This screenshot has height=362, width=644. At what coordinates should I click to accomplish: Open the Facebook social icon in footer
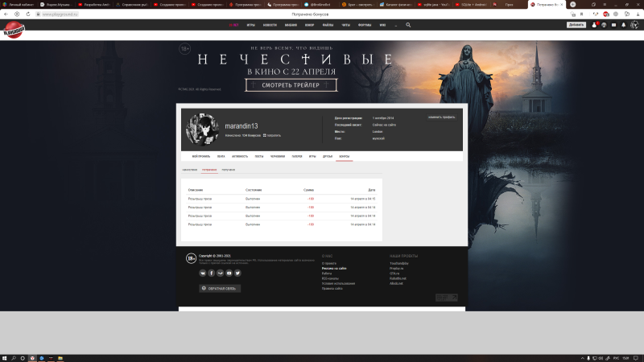[x=212, y=273]
